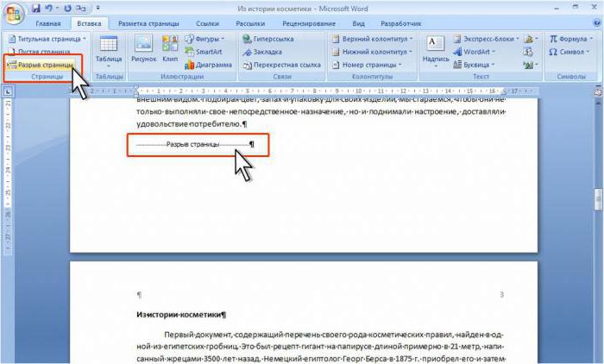The height and width of the screenshot is (364, 604).
Task: Open Верхний колонтитул header options
Action: [373, 39]
